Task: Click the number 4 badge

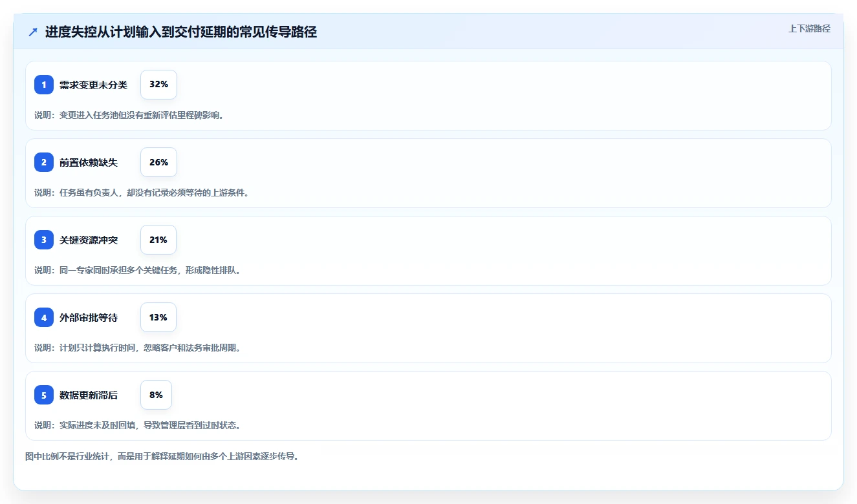Action: click(x=44, y=317)
